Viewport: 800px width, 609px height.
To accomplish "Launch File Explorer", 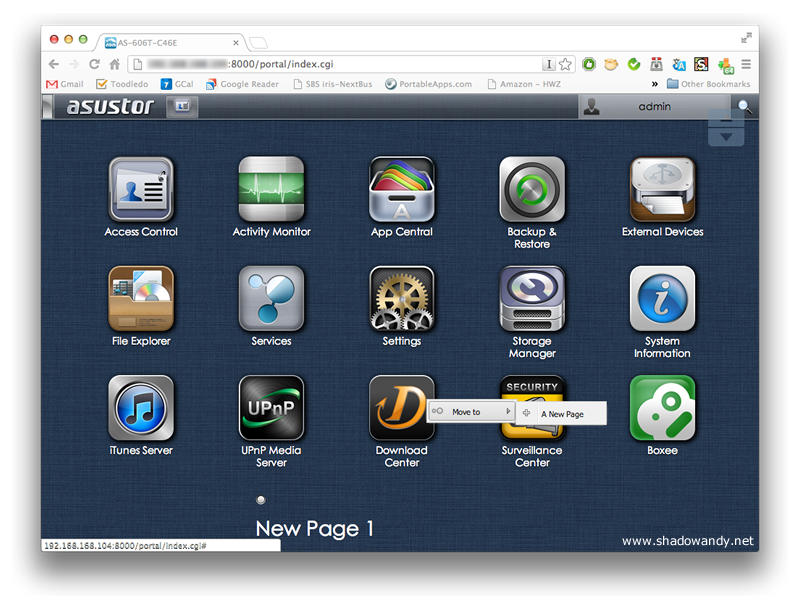I will pos(141,298).
